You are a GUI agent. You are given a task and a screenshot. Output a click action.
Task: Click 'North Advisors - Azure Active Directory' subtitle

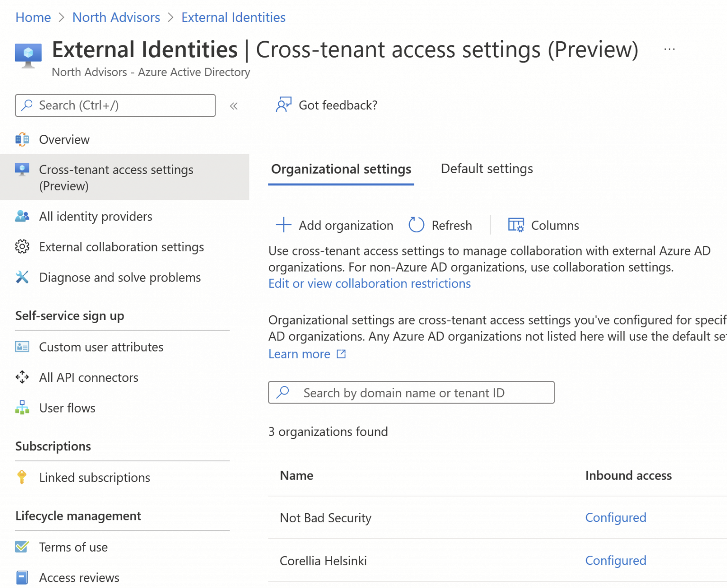(x=151, y=72)
